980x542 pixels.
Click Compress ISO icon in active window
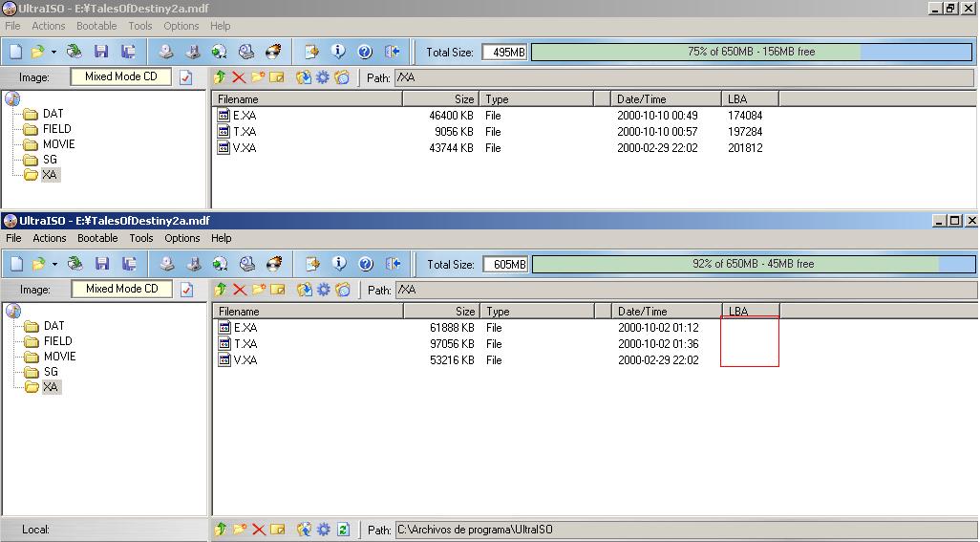[x=194, y=264]
